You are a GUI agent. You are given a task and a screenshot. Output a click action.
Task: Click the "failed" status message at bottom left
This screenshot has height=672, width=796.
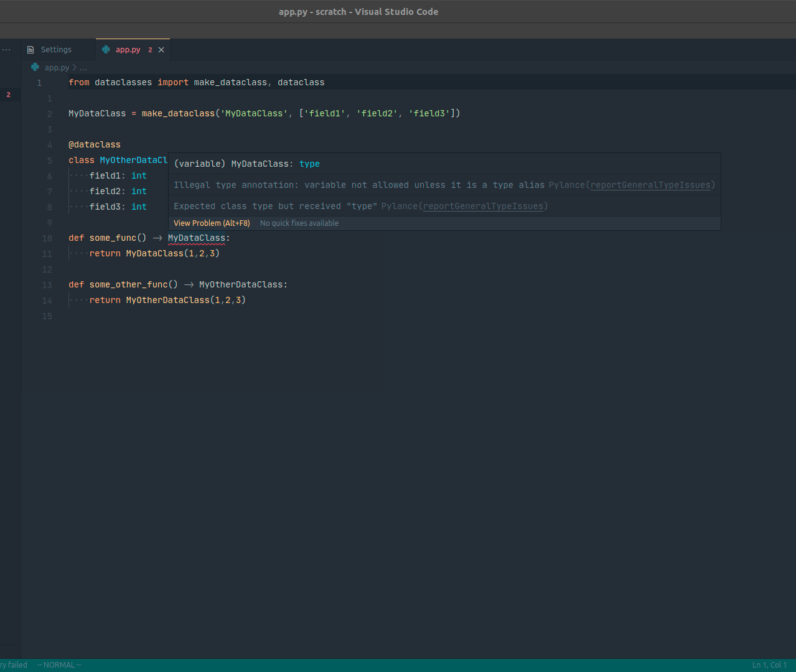pos(14,665)
